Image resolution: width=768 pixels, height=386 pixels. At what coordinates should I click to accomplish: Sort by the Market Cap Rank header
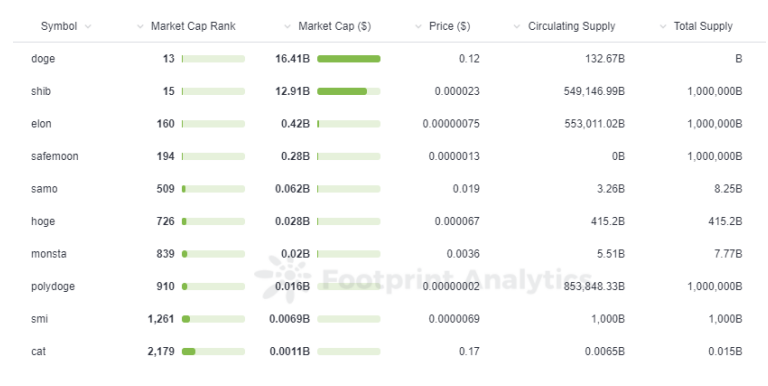pos(193,26)
